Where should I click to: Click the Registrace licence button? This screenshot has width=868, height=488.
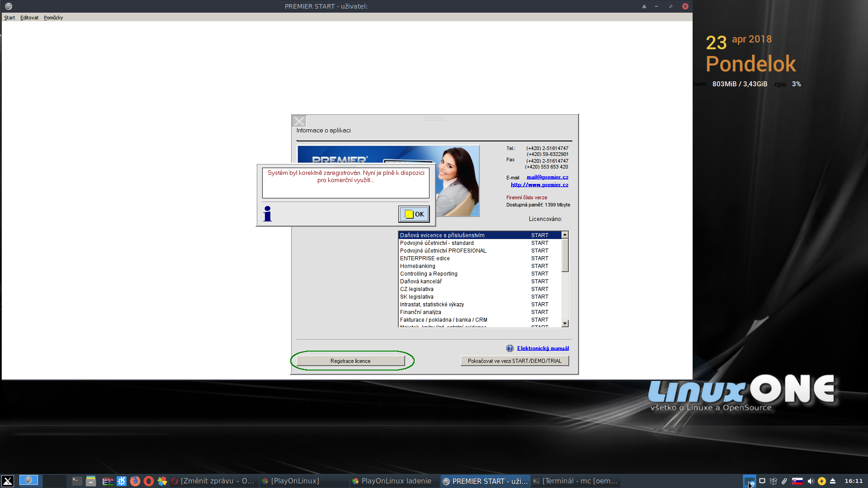click(350, 361)
